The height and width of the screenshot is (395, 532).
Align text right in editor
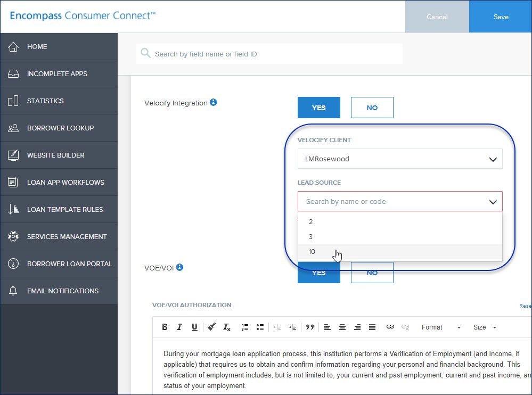click(357, 327)
